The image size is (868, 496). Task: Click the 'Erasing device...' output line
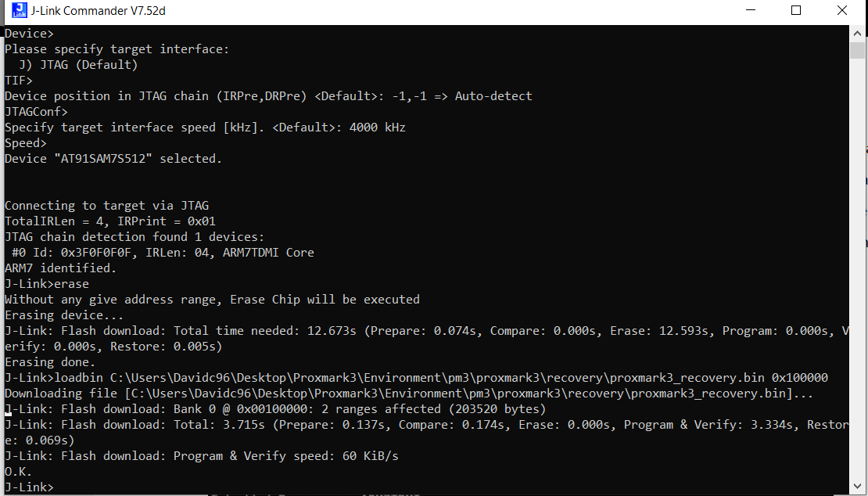pyautogui.click(x=64, y=315)
